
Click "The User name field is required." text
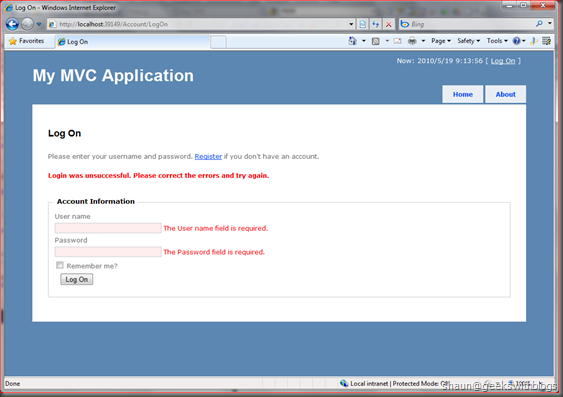click(216, 228)
